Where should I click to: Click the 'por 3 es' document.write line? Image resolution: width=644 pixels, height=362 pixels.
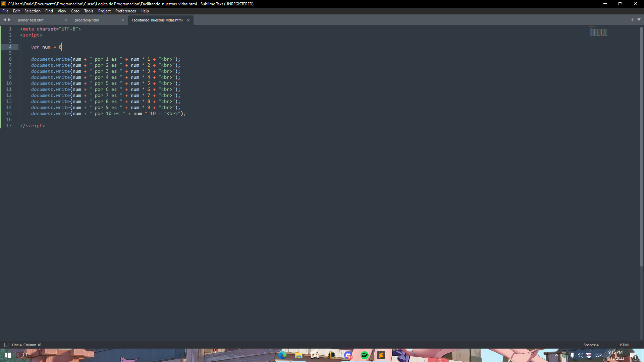[x=106, y=71]
